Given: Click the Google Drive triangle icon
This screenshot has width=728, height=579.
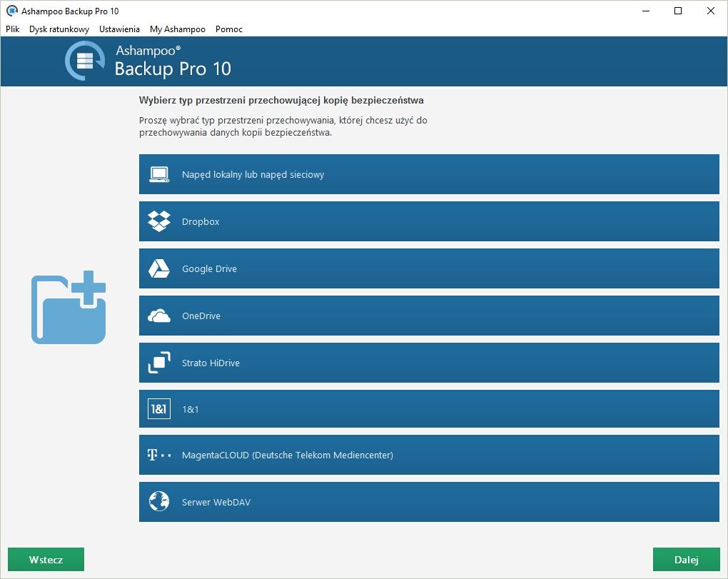Looking at the screenshot, I should point(159,268).
